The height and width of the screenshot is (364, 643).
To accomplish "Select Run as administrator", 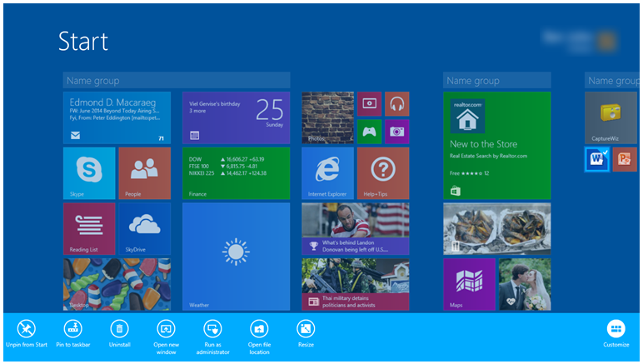I will pos(212,328).
